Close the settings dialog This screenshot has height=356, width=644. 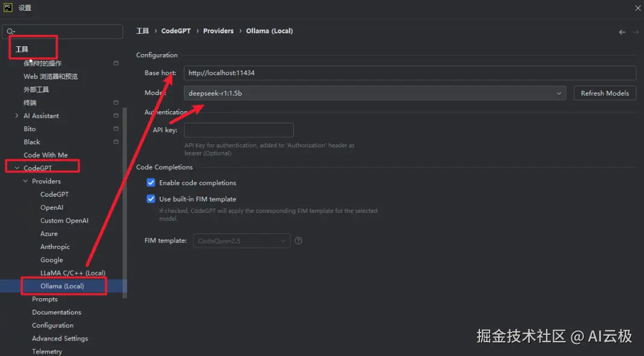tap(638, 8)
